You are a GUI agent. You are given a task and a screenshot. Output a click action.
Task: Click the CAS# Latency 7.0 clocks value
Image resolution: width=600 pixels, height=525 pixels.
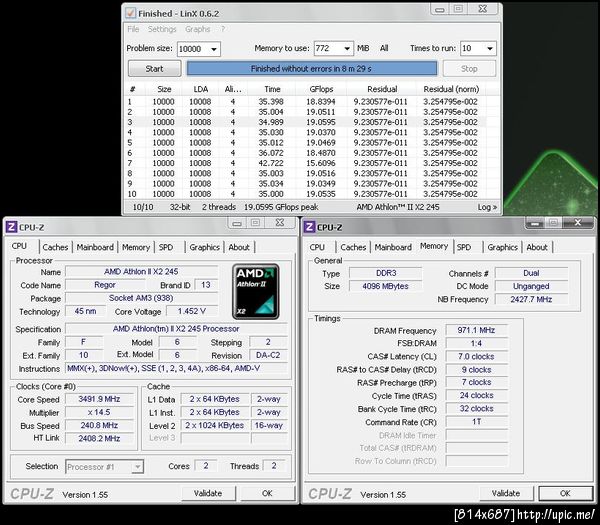click(476, 357)
